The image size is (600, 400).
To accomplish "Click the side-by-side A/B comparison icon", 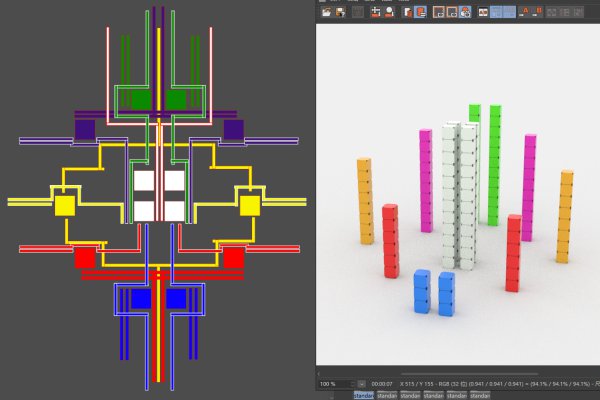I will click(x=483, y=12).
